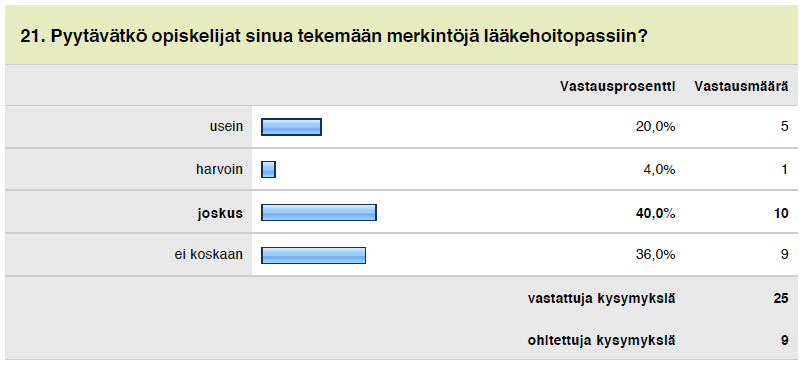Click the bold 40,0% percentage value

coord(656,213)
